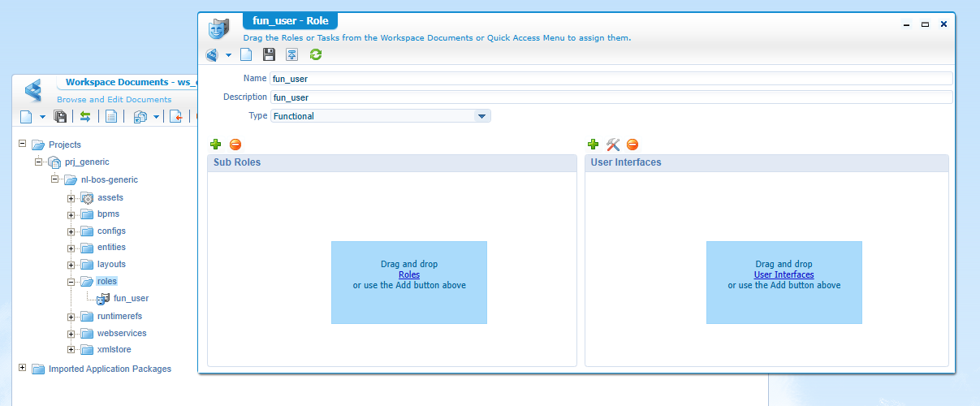The image size is (980, 406).
Task: Select fun_user role in the project tree
Action: 130,299
